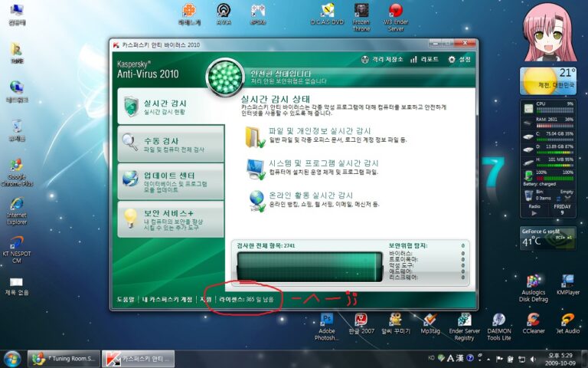Click the monitor icon for system protection
Viewport: 588px width, 368px height.
coord(256,169)
